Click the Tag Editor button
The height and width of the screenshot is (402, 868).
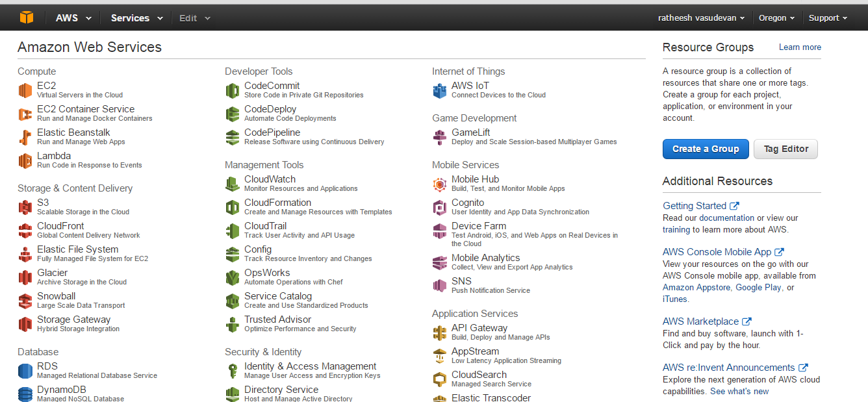[785, 149]
